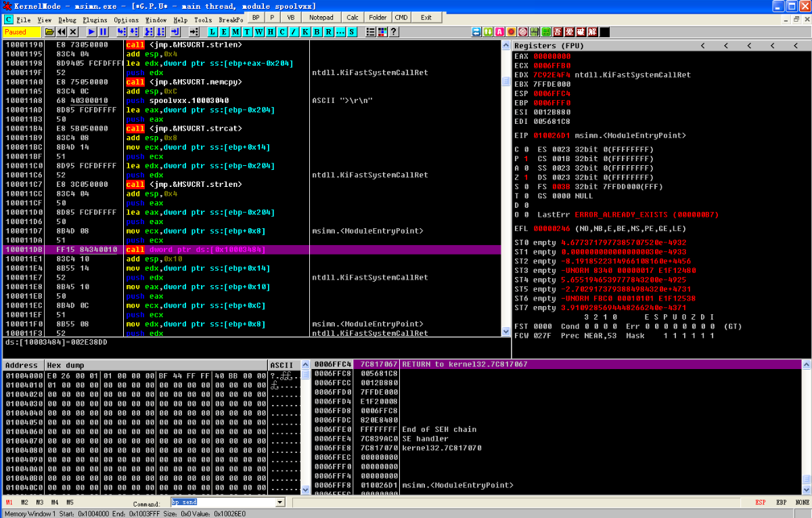The image size is (812, 518).
Task: Open debugging options list icon
Action: click(x=370, y=32)
